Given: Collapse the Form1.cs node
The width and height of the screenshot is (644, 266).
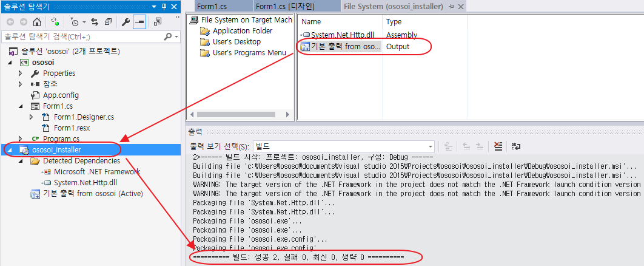Looking at the screenshot, I should point(21,106).
